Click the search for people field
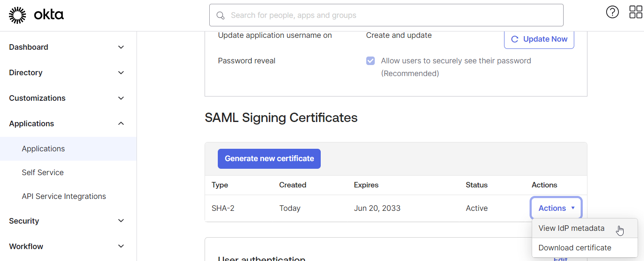 (x=383, y=15)
